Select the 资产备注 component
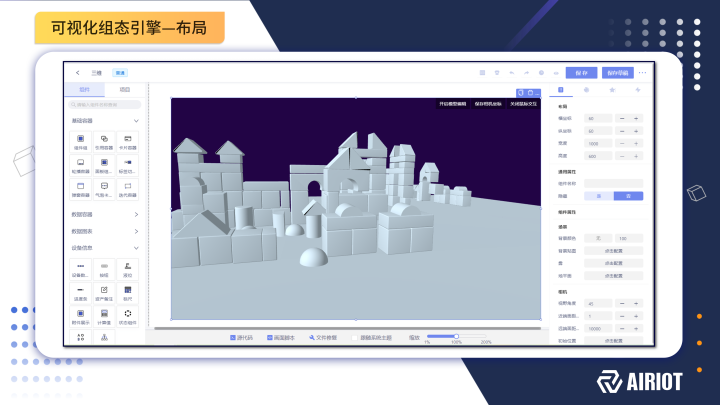Image resolution: width=720 pixels, height=405 pixels. point(104,293)
